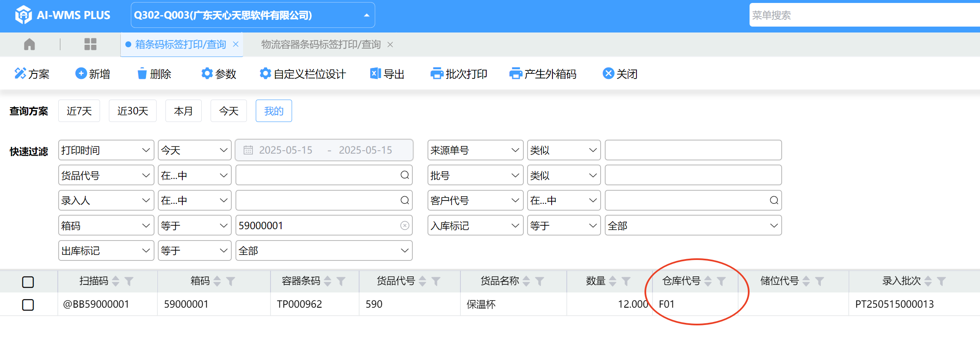Click the 保温杯 product name cell
Screen dimensions: 980x341
click(513, 304)
